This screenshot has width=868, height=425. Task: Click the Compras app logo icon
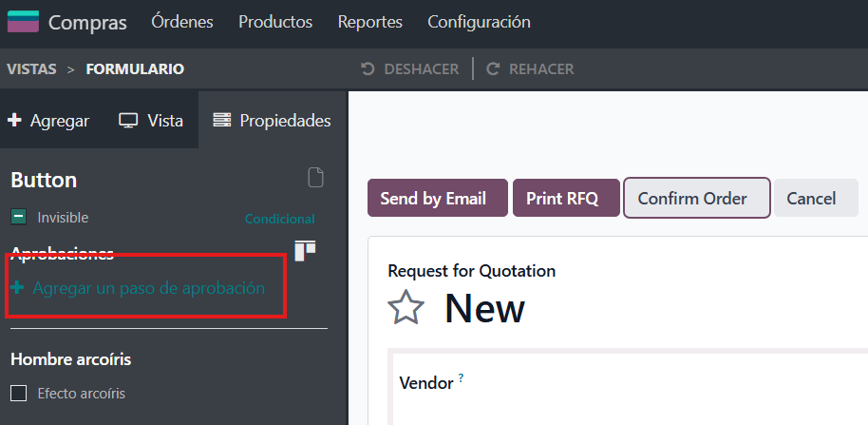click(23, 22)
